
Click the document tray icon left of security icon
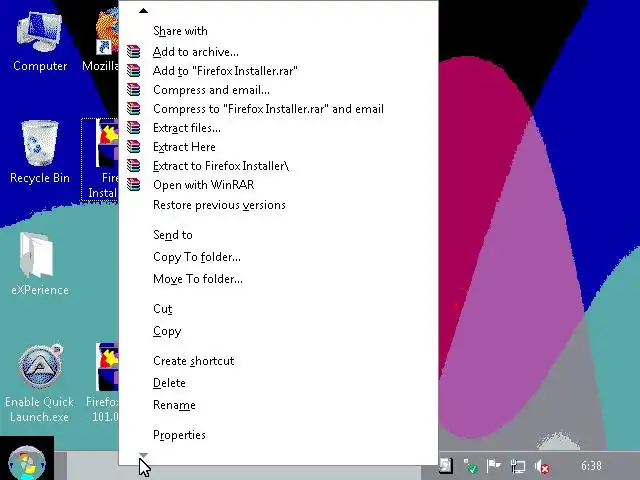446,465
